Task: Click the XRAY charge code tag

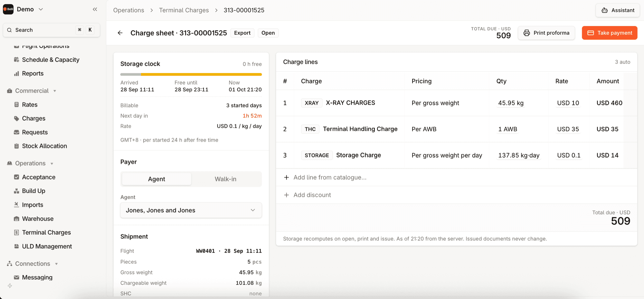Action: click(x=311, y=103)
